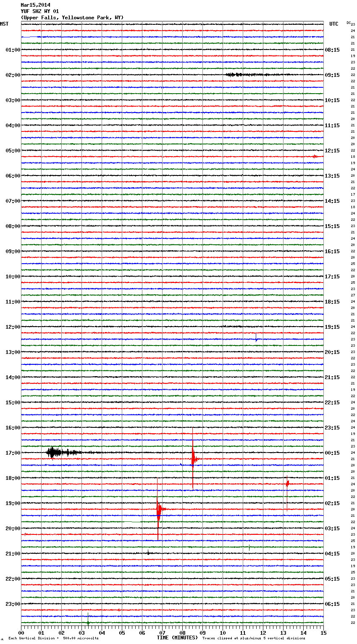
Task: Click the black blip on the 21:00 trace
Action: [x=148, y=553]
